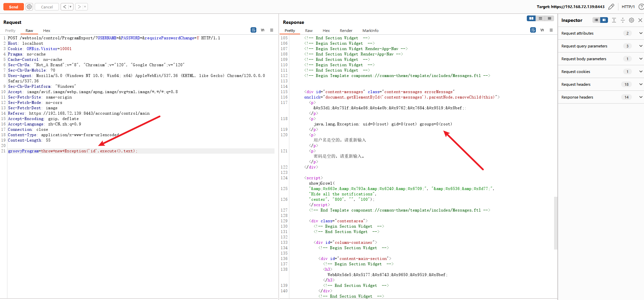The height and width of the screenshot is (300, 644).
Task: Toggle word wrap in Response viewer
Action: [x=533, y=30]
